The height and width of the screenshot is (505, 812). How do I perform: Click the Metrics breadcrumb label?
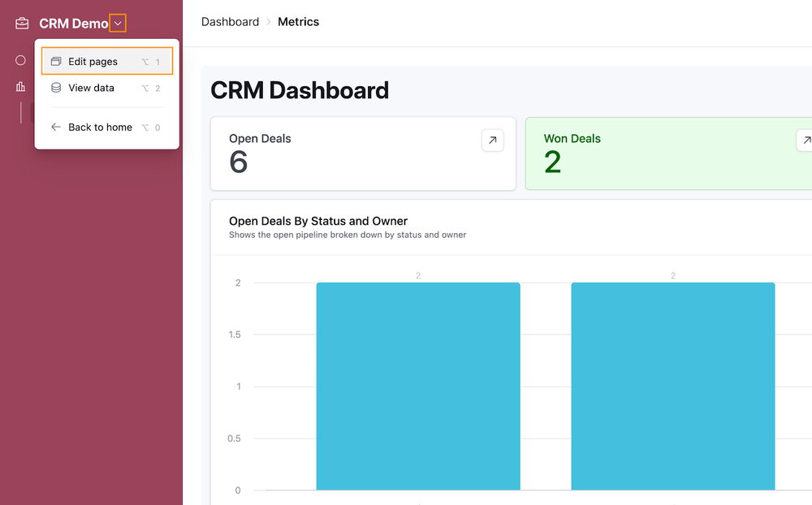pos(298,22)
